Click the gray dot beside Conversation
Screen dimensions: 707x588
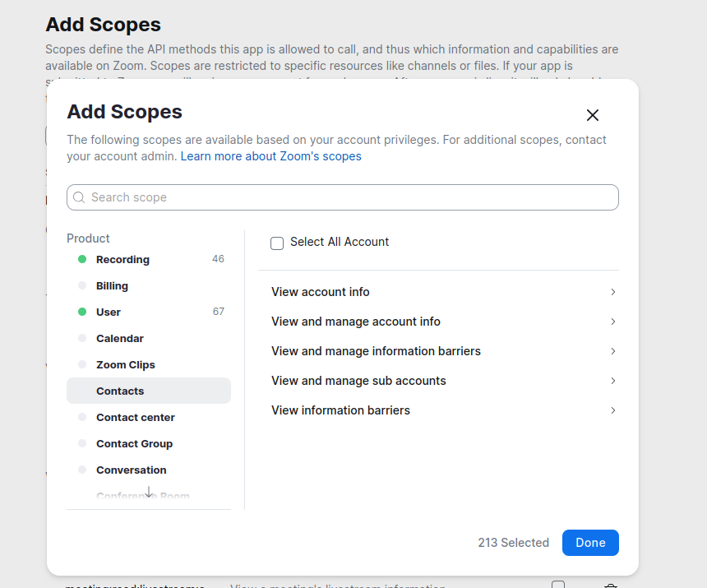(82, 470)
